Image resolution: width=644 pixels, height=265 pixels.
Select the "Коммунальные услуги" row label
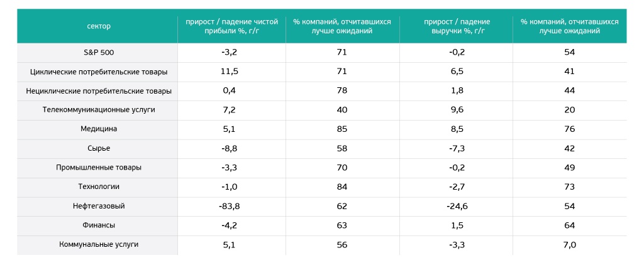(x=98, y=244)
